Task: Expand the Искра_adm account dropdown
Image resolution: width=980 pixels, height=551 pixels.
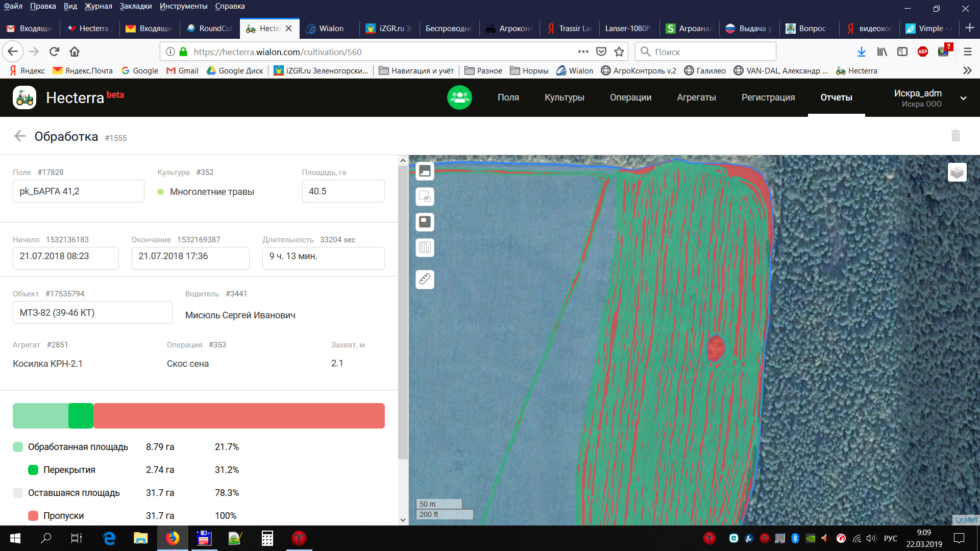Action: [963, 98]
